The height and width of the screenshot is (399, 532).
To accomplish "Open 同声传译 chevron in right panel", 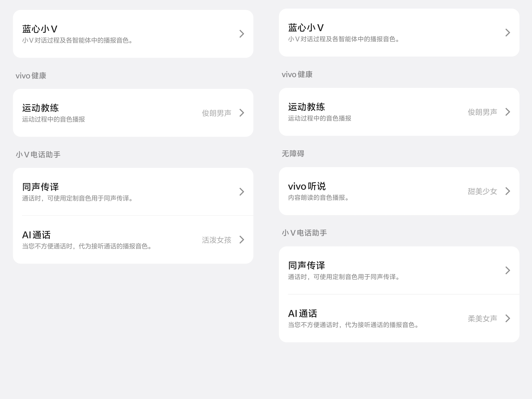I will 508,270.
